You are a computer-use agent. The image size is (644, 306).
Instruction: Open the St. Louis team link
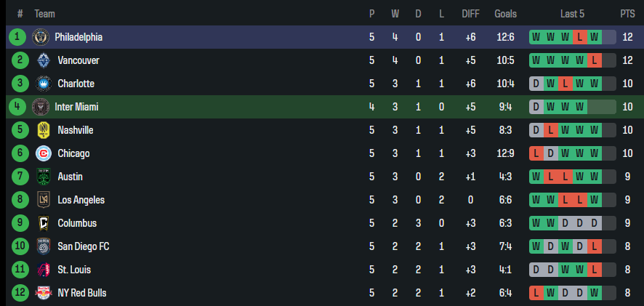[x=74, y=270]
